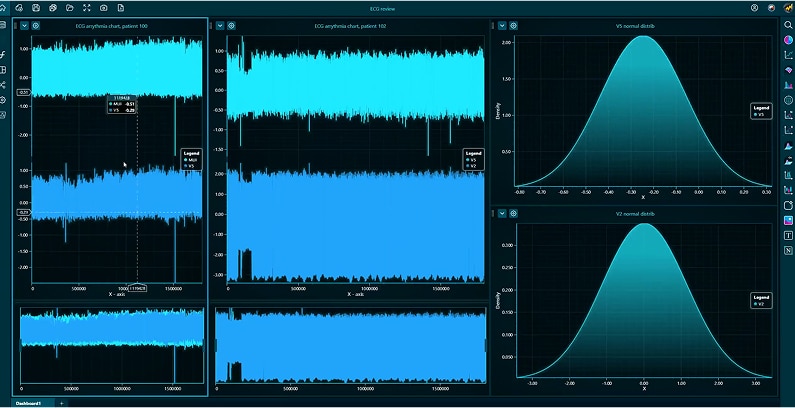The height and width of the screenshot is (408, 795).
Task: Expand the V5 normal distrib dropdown arrow
Action: tap(501, 25)
